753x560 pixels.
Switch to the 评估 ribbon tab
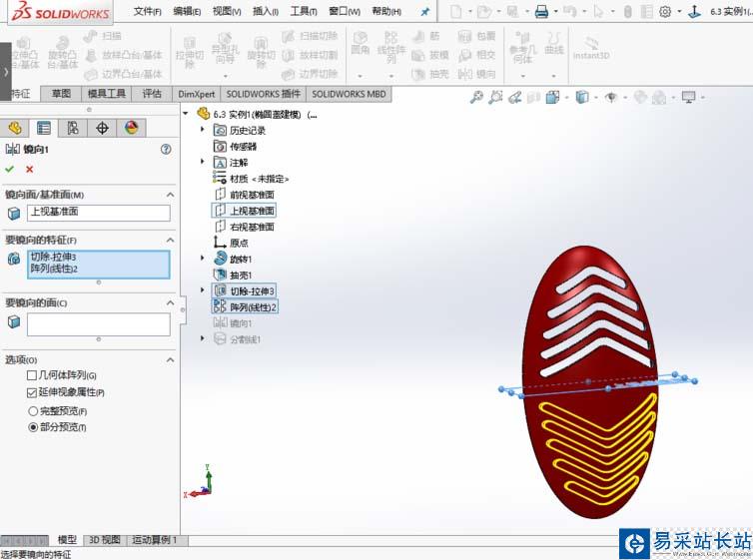tap(152, 94)
